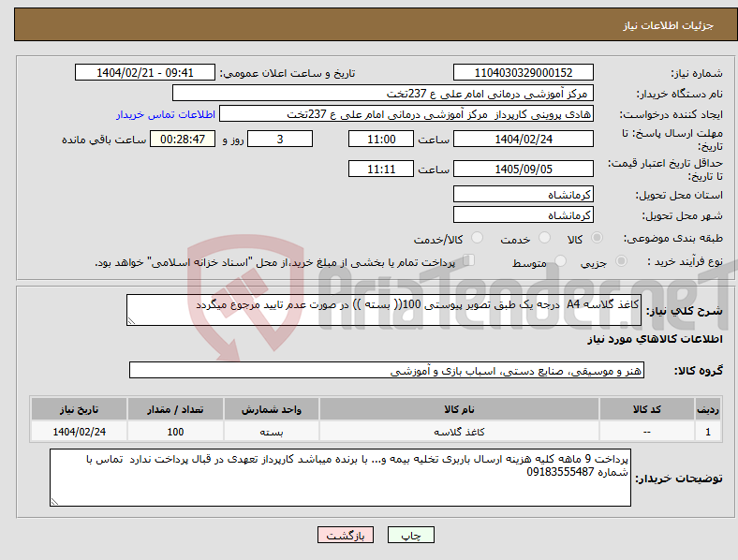738x560 pixels.
Task: Select the جزیی purchase type radio
Action: click(x=621, y=260)
